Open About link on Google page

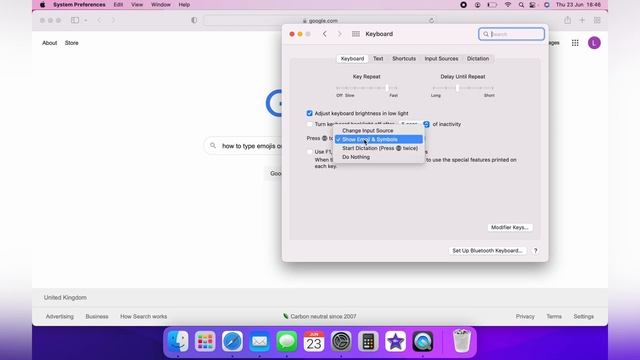coord(49,43)
